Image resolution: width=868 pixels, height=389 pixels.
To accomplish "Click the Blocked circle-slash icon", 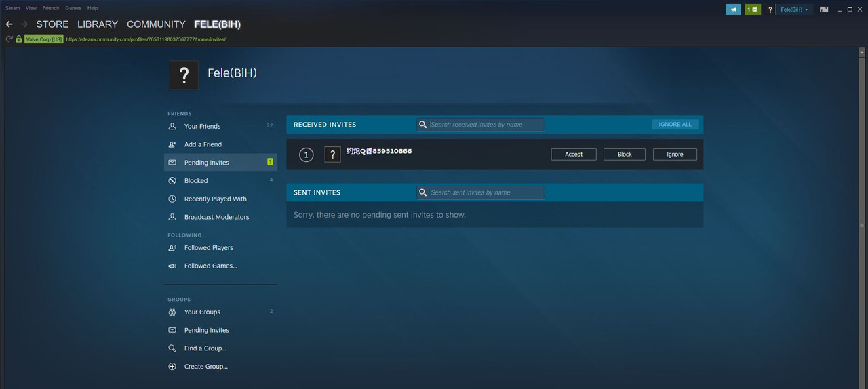I will [x=172, y=181].
